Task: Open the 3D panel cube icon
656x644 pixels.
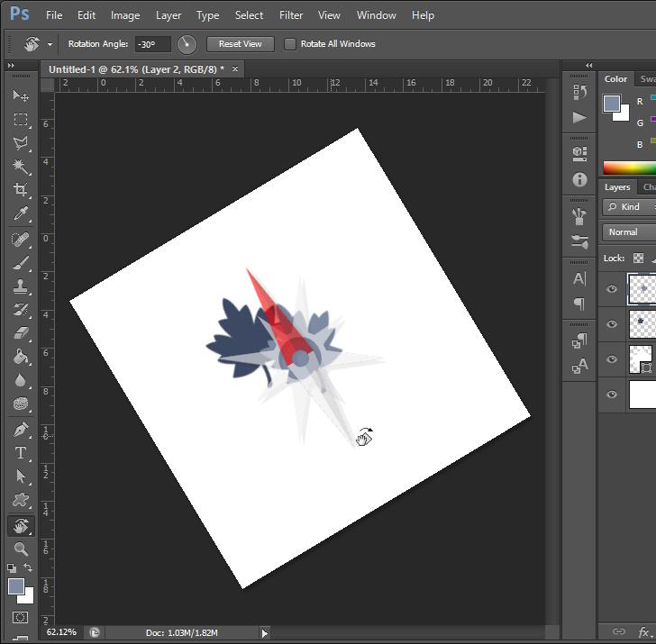Action: 579,153
